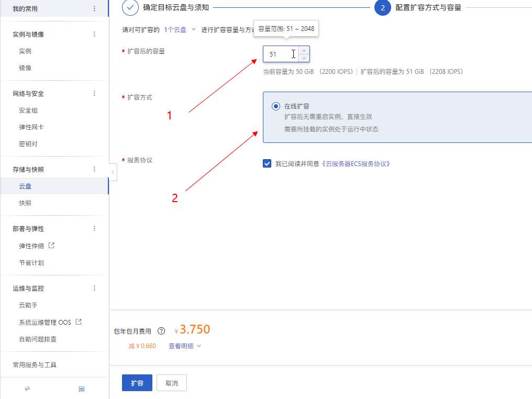532x399 pixels.
Task: Uncheck the 我已阅读并同意 service agreement checkbox
Action: 267,164
